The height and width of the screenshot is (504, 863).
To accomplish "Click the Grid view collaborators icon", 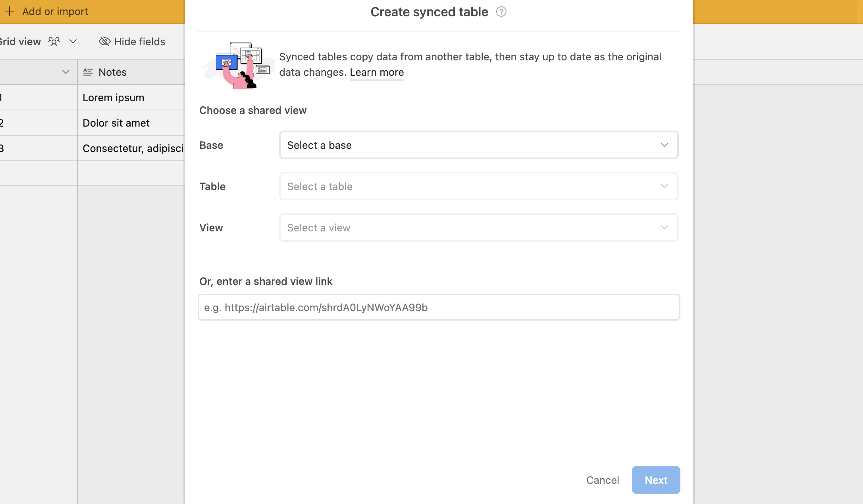I will (54, 41).
